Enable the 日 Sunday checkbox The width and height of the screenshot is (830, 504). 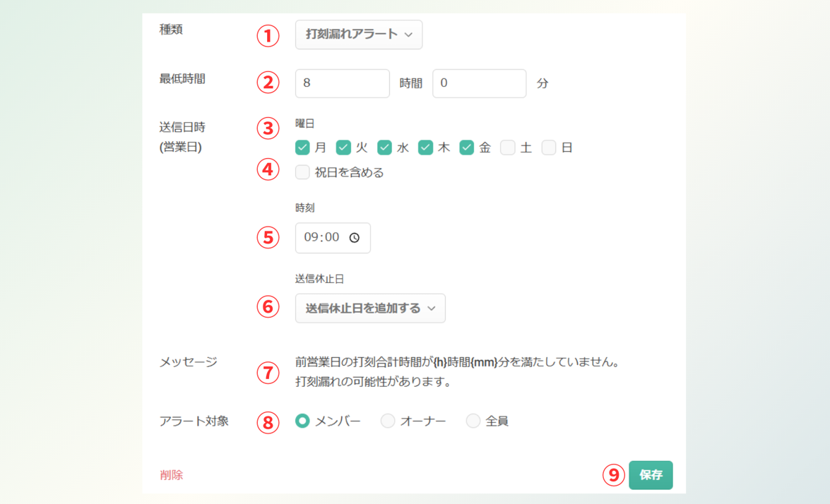(x=549, y=148)
